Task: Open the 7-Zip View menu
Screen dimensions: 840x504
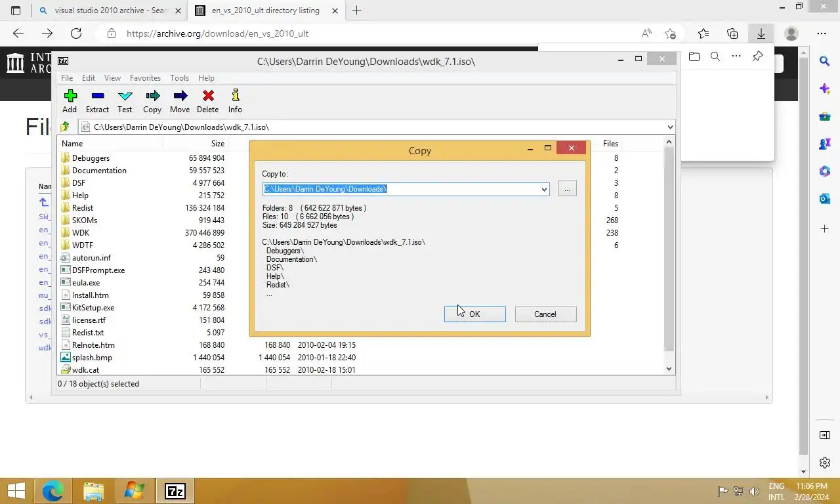Action: [112, 77]
